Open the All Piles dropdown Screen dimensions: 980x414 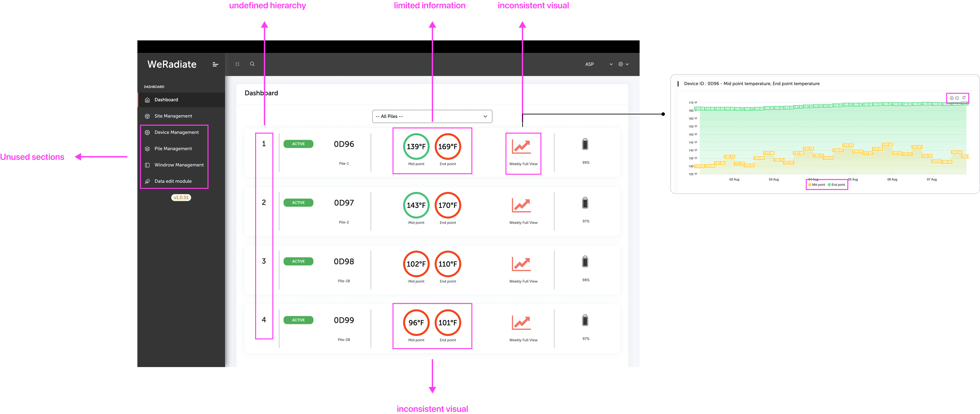432,117
